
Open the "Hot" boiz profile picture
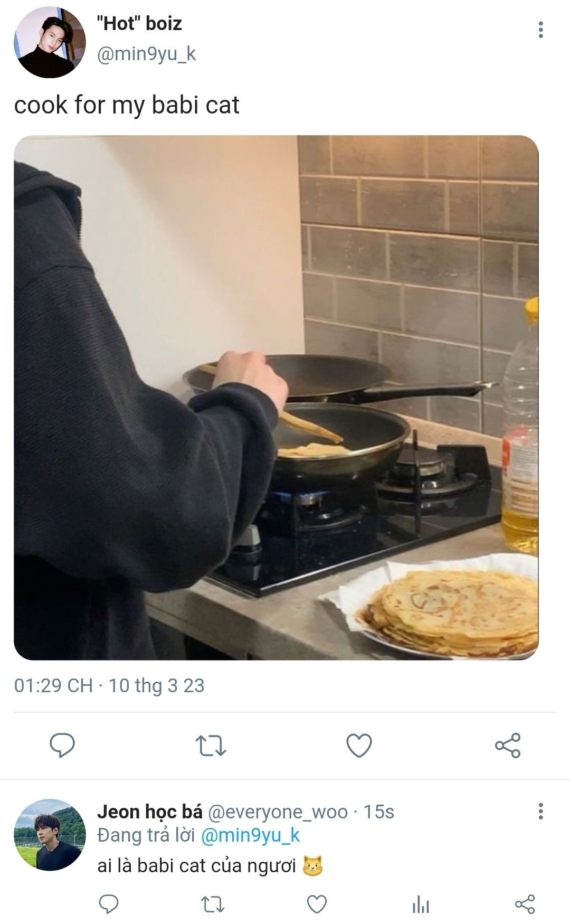pos(50,42)
